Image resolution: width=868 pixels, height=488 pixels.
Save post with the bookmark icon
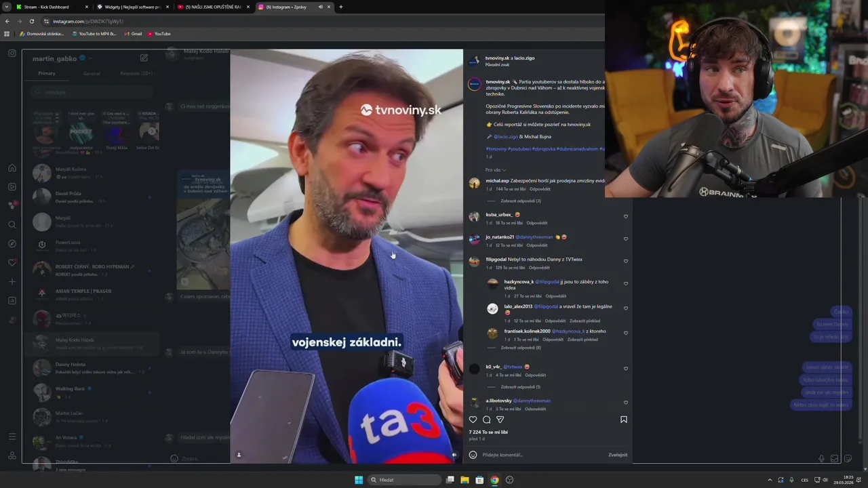[623, 420]
